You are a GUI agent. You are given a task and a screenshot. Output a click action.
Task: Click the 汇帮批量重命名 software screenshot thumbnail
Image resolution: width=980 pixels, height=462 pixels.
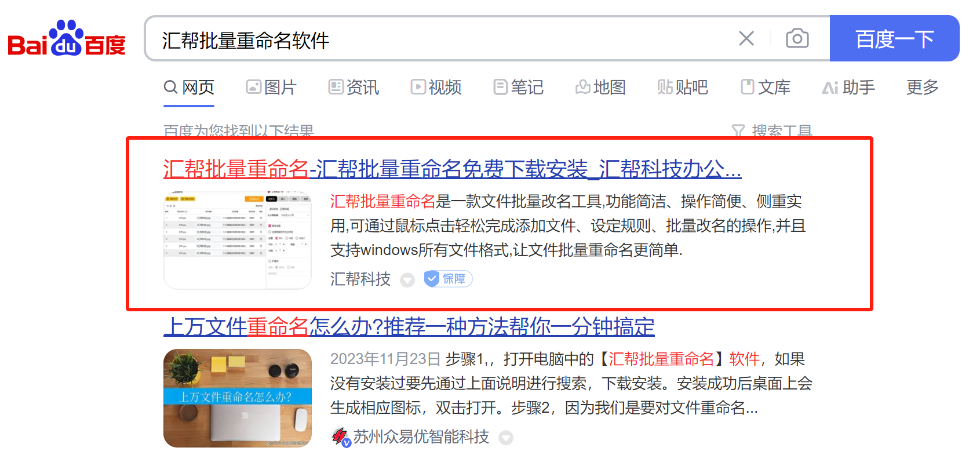(238, 240)
